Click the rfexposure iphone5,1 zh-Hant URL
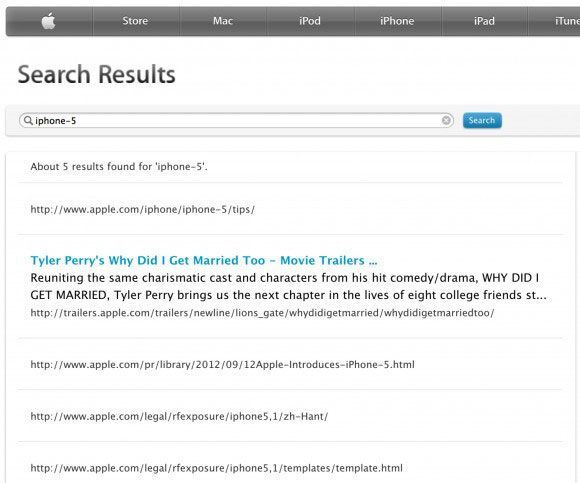Viewport: 580px width, 483px height. tap(179, 416)
